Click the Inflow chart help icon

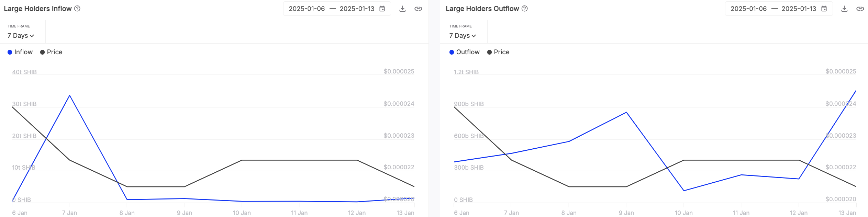77,9
